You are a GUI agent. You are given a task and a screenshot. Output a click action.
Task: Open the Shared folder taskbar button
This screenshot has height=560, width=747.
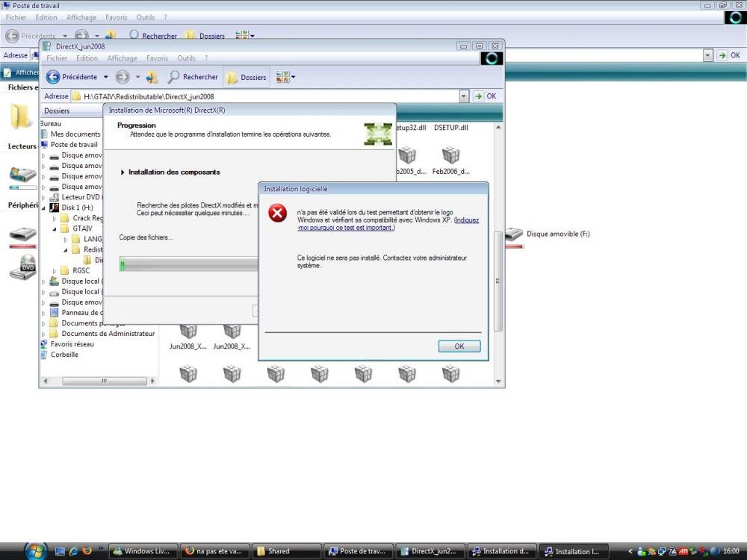tap(287, 551)
